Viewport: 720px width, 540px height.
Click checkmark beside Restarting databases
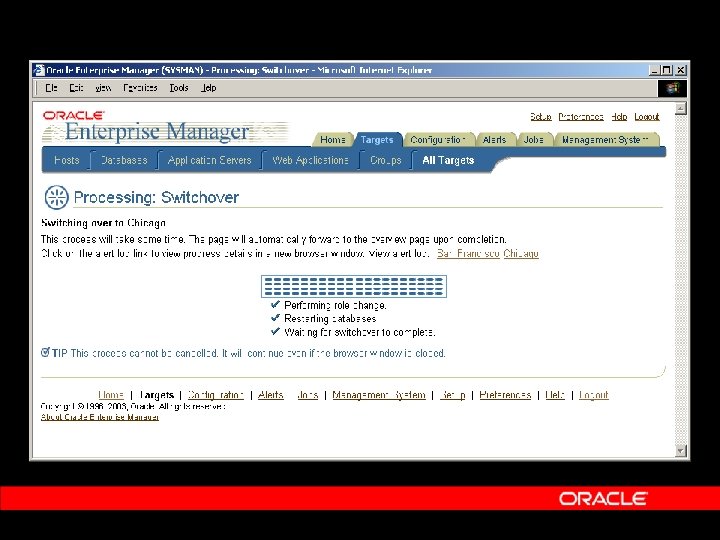[x=275, y=318]
